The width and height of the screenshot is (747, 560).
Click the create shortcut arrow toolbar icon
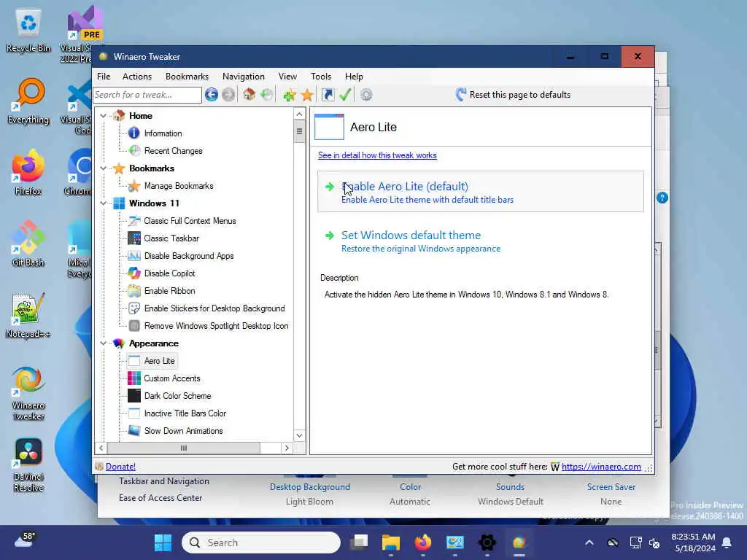(328, 95)
